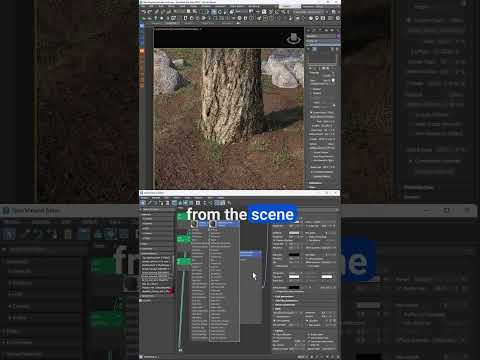Toggle Show Shaded Material in Viewport
This screenshot has width=480, height=360.
[x=186, y=203]
